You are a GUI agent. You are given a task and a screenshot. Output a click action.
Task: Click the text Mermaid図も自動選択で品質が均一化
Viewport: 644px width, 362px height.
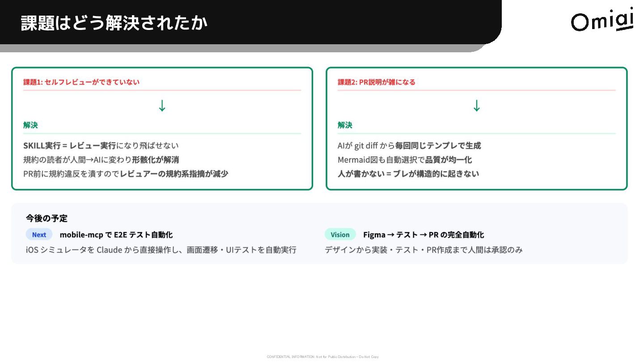pos(405,160)
